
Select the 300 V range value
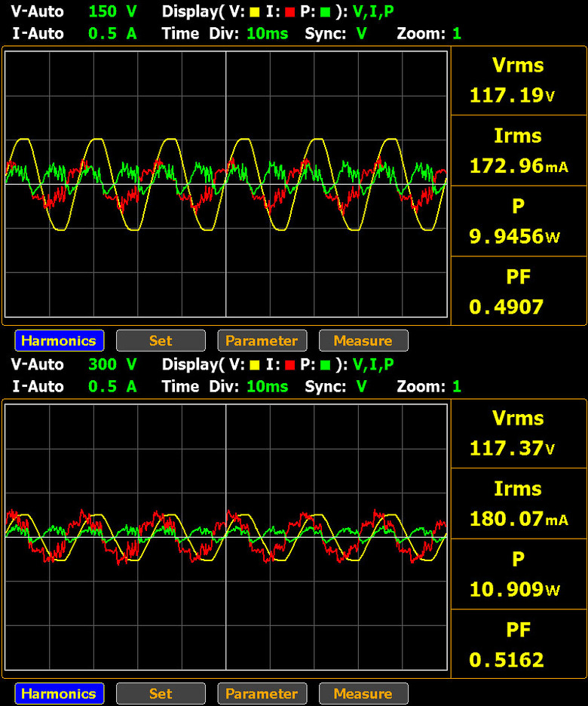112,364
